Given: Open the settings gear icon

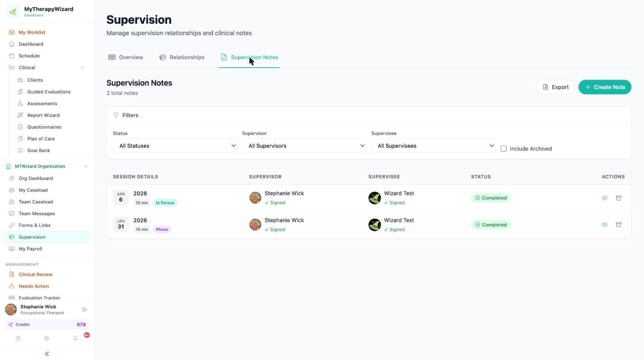Looking at the screenshot, I should 46,338.
